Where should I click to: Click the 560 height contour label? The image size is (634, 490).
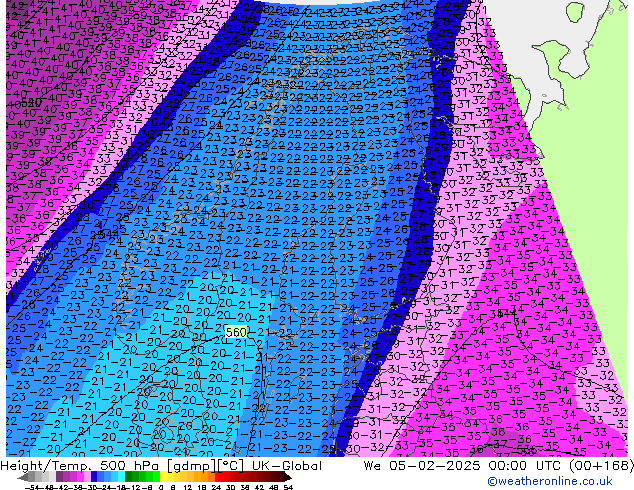[x=236, y=332]
